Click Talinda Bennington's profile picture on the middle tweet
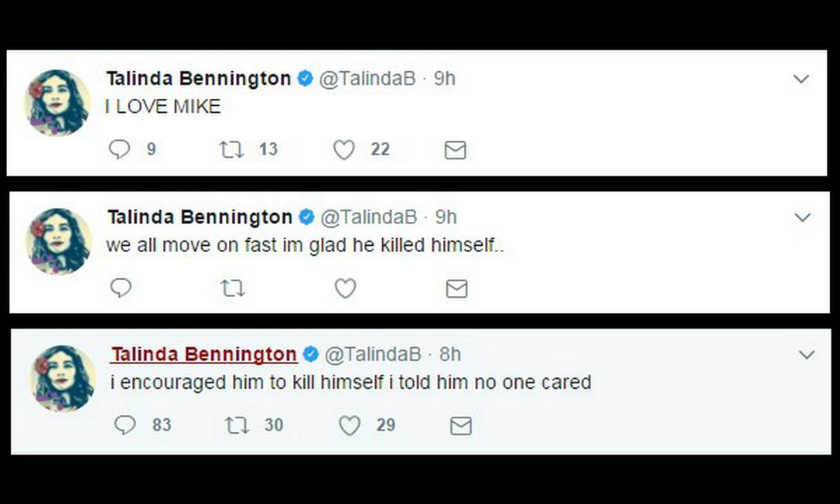 58,240
